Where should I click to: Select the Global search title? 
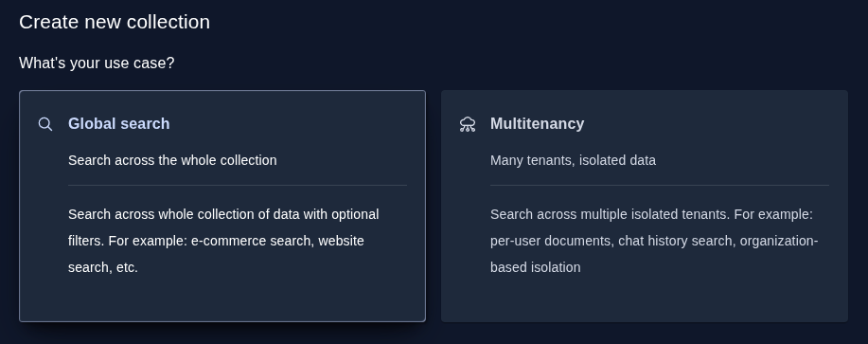coord(119,123)
